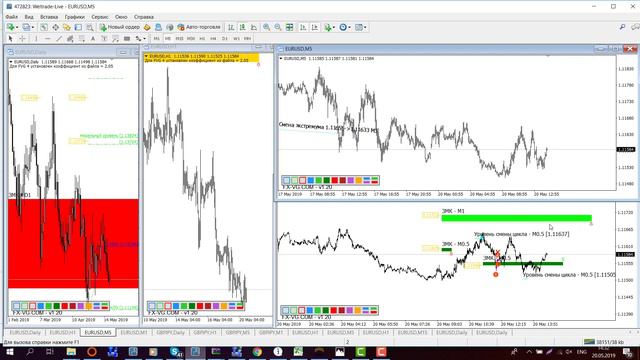This screenshot has height=360, width=640.
Task: Open a new chart via toolbar icon
Action: click(10, 27)
